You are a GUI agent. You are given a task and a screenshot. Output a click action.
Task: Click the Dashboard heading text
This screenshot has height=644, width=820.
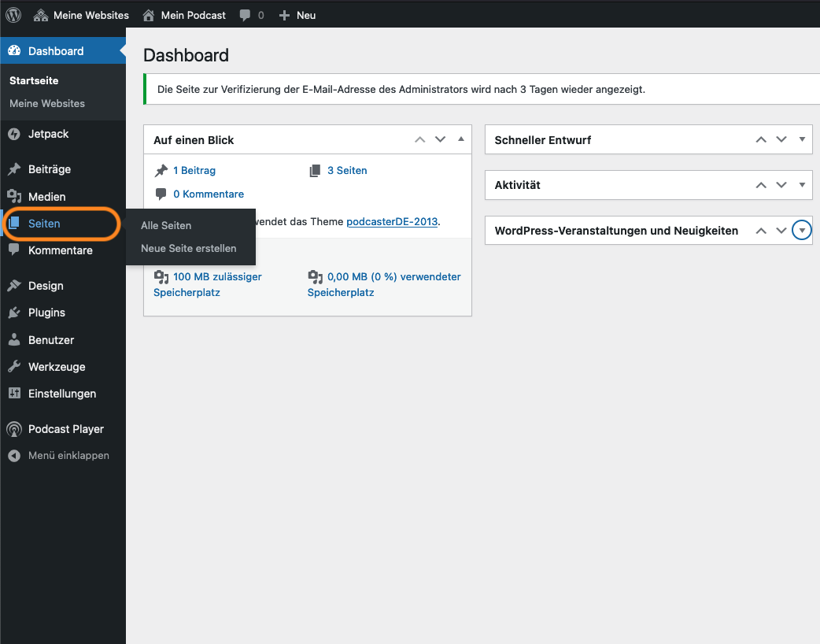point(187,55)
